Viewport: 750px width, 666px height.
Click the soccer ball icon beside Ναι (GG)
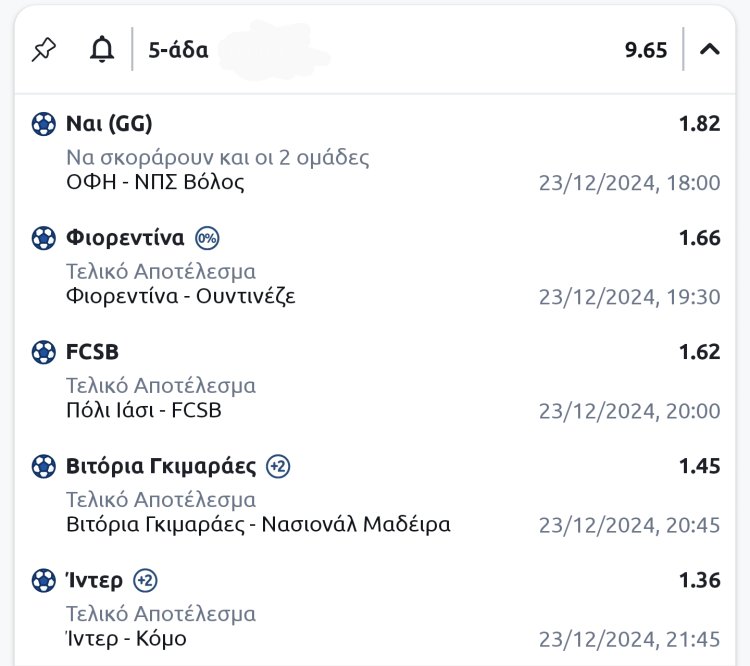43,124
